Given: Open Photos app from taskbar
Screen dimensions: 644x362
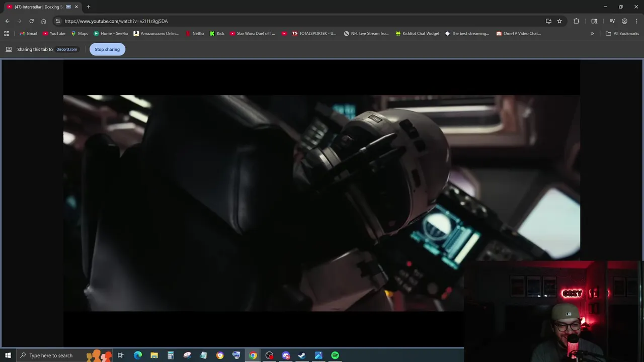Looking at the screenshot, I should point(318,355).
